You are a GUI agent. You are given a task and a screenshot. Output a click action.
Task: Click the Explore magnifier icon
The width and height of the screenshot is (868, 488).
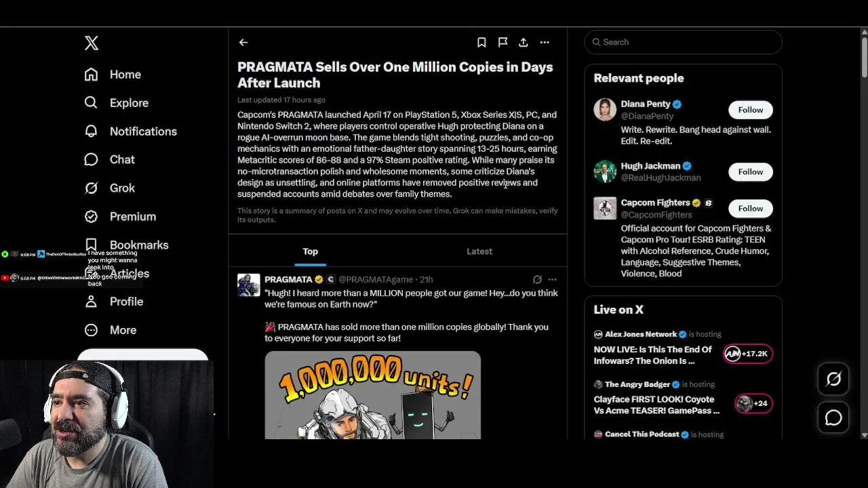(x=91, y=102)
